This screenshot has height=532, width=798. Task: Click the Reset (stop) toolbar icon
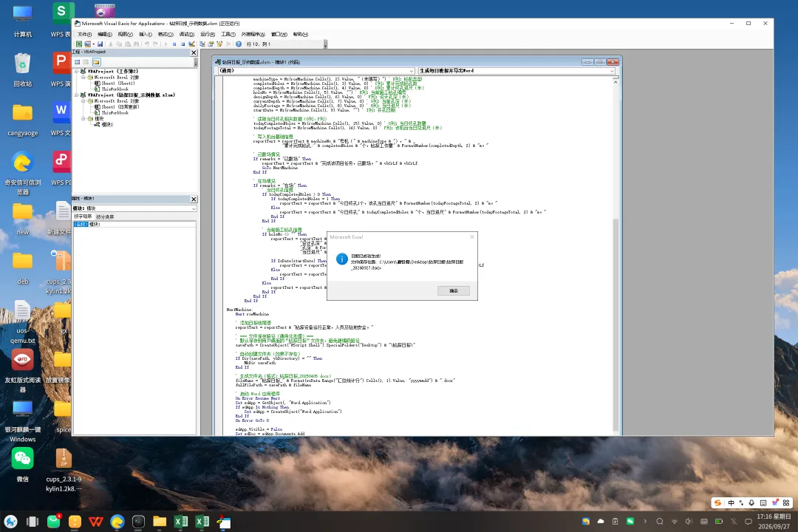point(183,44)
